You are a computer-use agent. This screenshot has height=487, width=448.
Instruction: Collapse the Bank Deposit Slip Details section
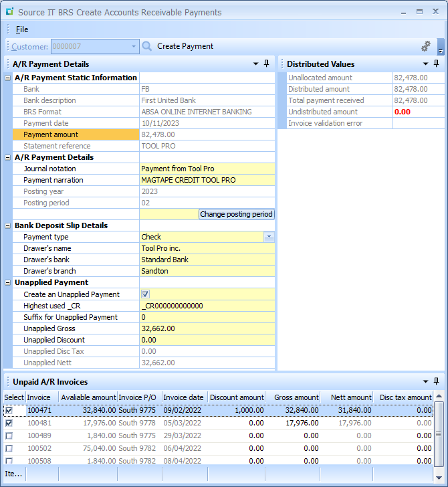coord(8,225)
